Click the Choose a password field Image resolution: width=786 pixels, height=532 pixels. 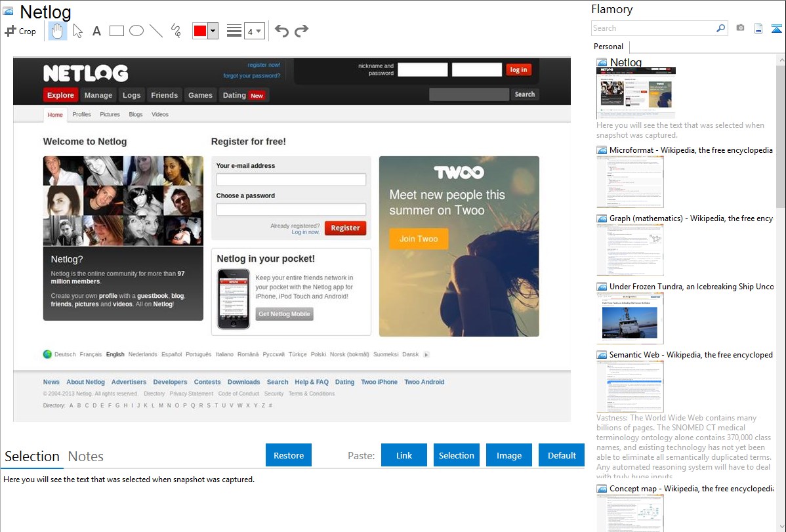pyautogui.click(x=291, y=210)
